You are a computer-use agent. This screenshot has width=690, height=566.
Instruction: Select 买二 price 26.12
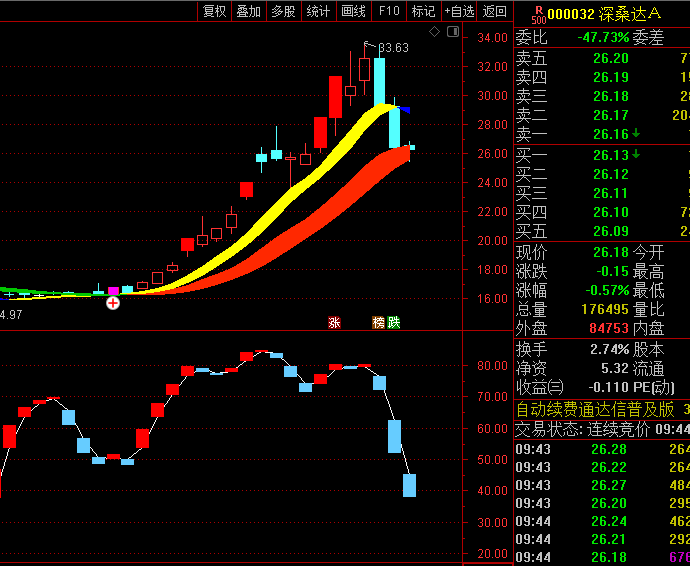click(611, 174)
